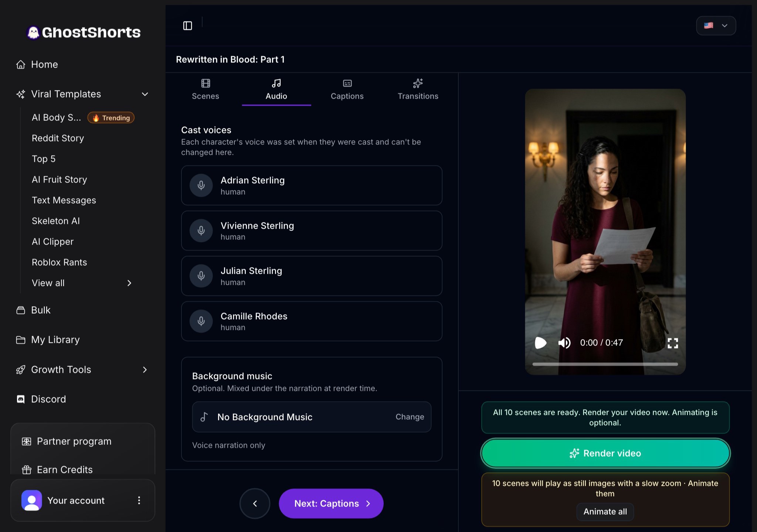The image size is (757, 532).
Task: Expand View all templates
Action: coord(82,283)
